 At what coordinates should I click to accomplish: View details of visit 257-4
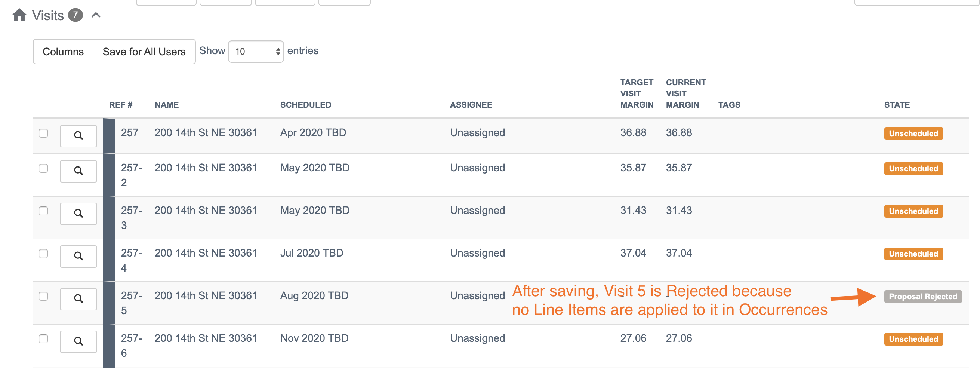(78, 256)
